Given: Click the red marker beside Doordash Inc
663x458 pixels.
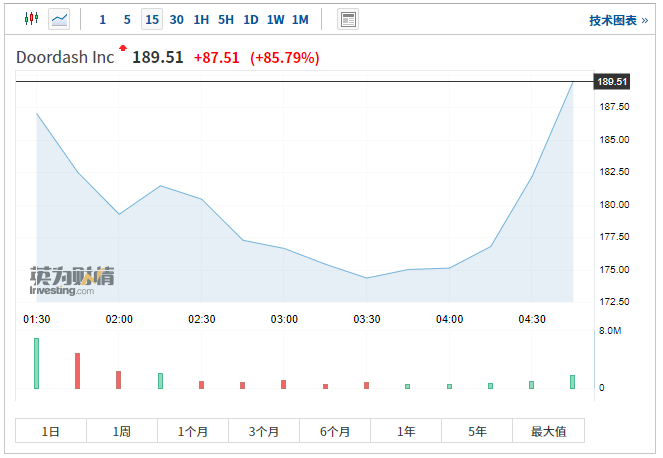Looking at the screenshot, I should pyautogui.click(x=123, y=48).
